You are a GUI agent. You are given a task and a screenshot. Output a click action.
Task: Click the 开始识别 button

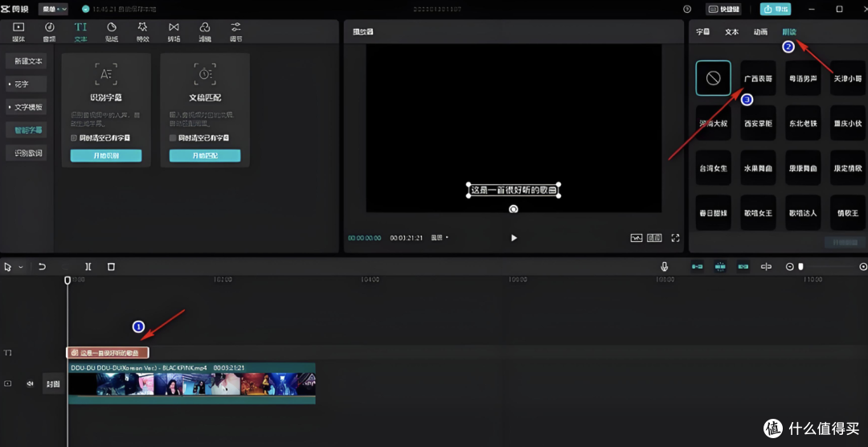[x=106, y=156]
